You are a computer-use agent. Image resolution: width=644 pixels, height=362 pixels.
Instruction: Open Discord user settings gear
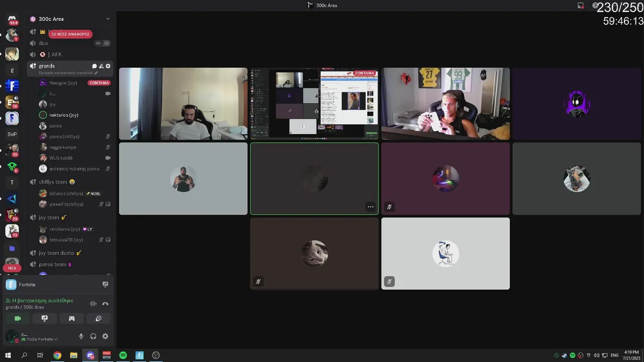[x=105, y=336]
